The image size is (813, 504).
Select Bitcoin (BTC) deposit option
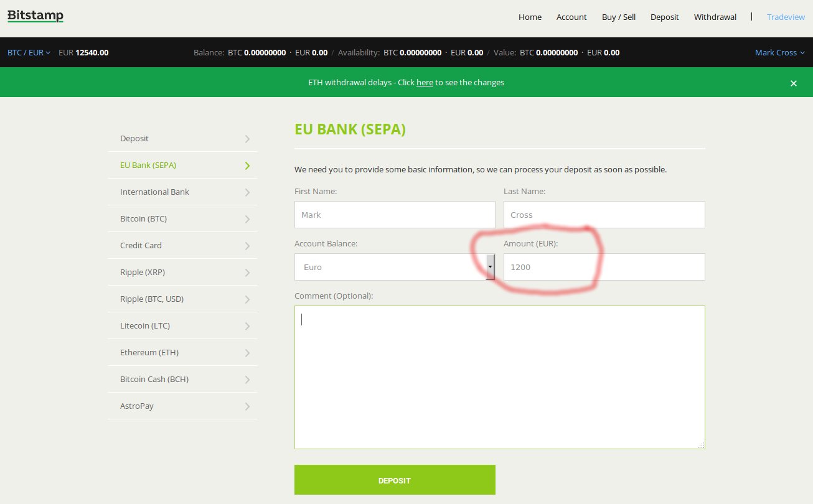pos(182,219)
